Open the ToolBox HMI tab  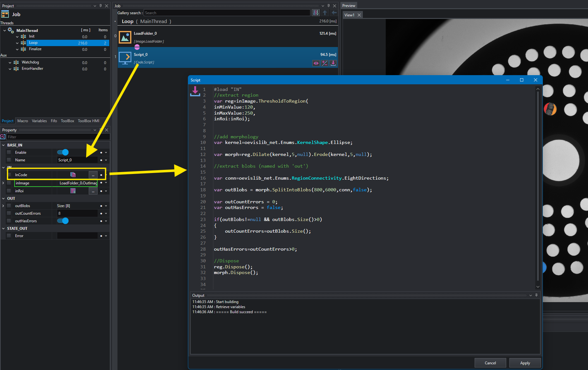pyautogui.click(x=88, y=121)
